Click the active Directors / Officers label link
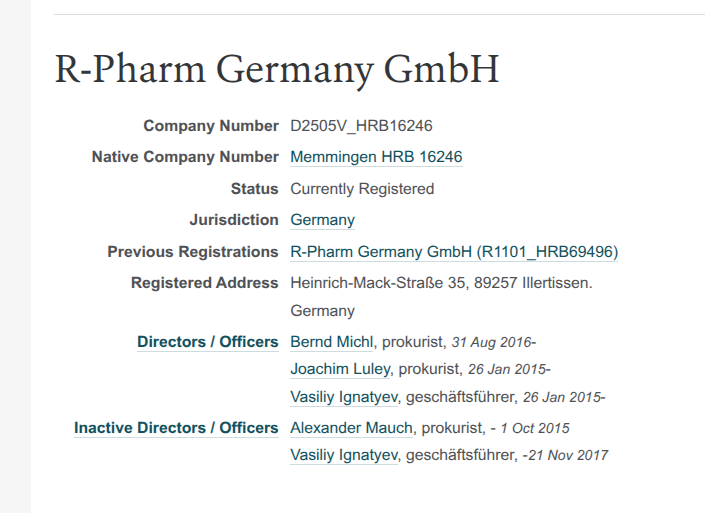This screenshot has width=705, height=513. (x=207, y=342)
